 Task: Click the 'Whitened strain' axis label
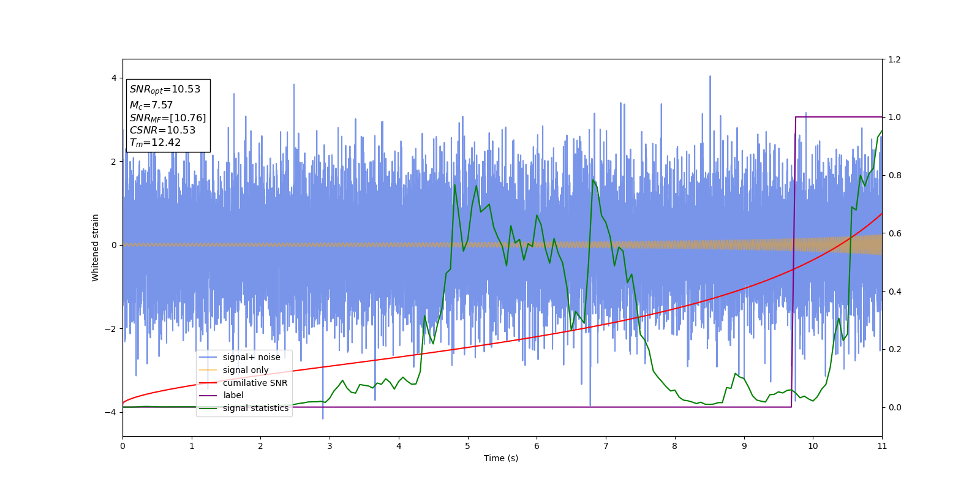96,247
